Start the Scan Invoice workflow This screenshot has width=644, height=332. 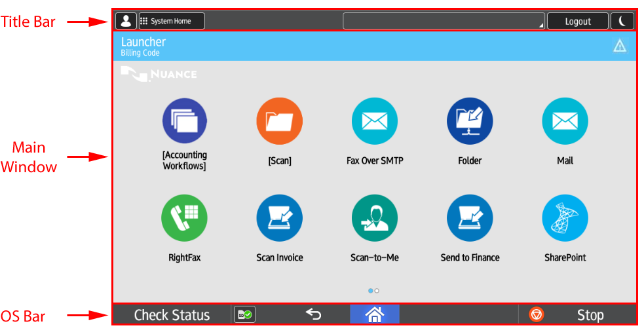click(279, 218)
